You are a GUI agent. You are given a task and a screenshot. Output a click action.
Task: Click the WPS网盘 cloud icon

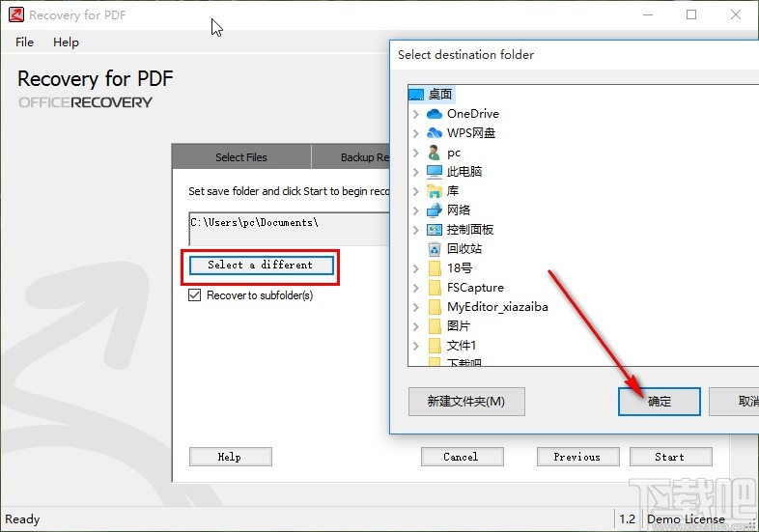tap(435, 133)
